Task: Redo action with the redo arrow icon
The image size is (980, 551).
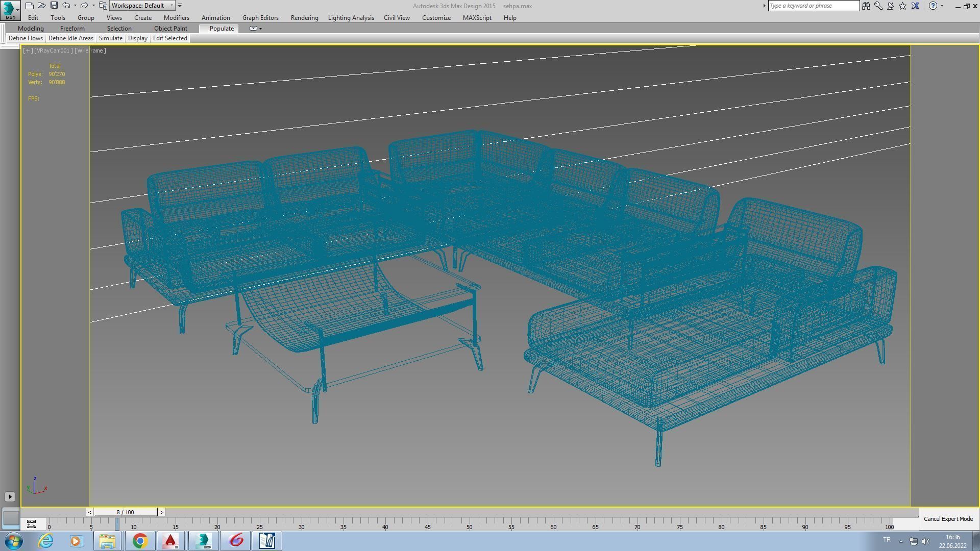Action: click(84, 6)
